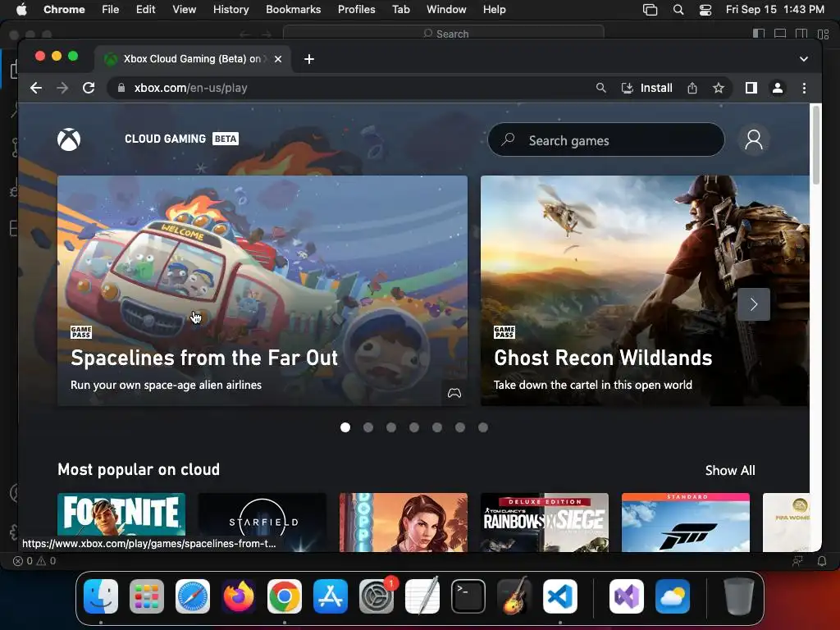Open the View menu

click(x=185, y=10)
